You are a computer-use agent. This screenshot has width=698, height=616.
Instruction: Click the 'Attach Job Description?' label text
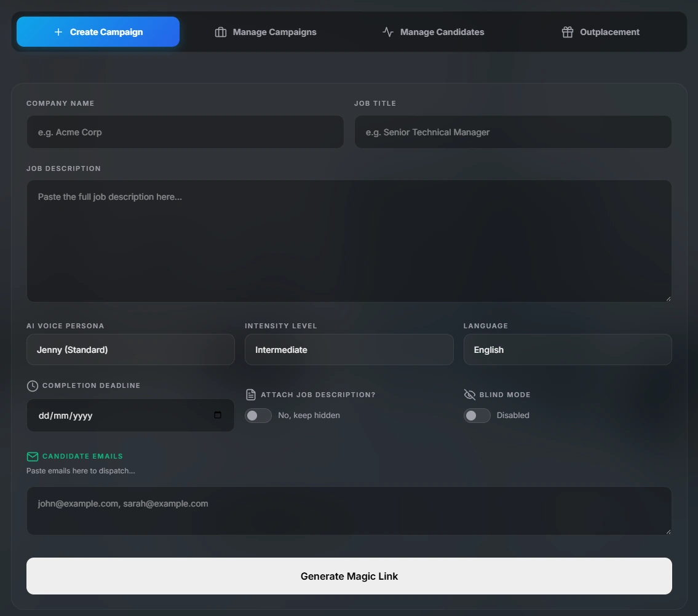[x=319, y=395]
